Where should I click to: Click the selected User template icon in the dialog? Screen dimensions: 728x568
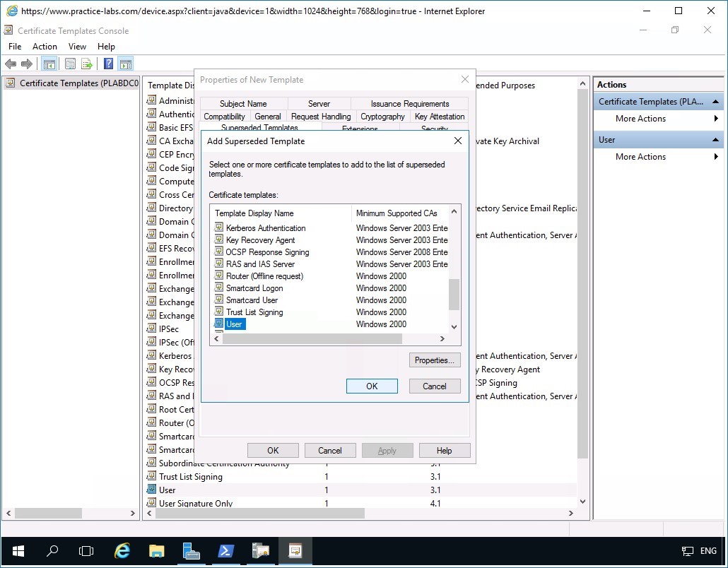218,324
